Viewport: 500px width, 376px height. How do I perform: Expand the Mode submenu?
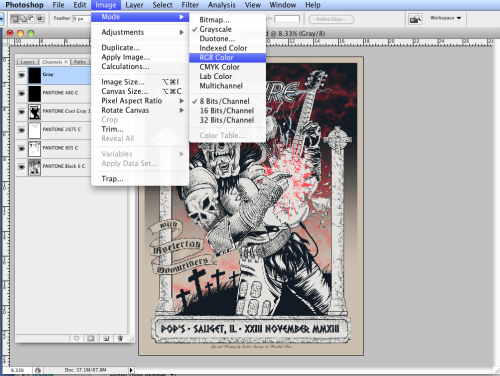(x=140, y=17)
